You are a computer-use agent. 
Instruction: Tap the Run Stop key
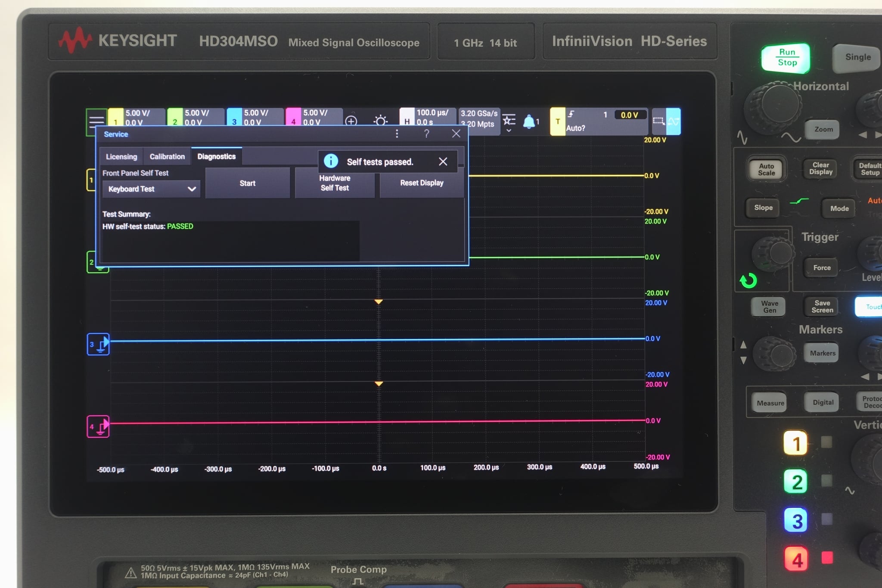tap(787, 58)
